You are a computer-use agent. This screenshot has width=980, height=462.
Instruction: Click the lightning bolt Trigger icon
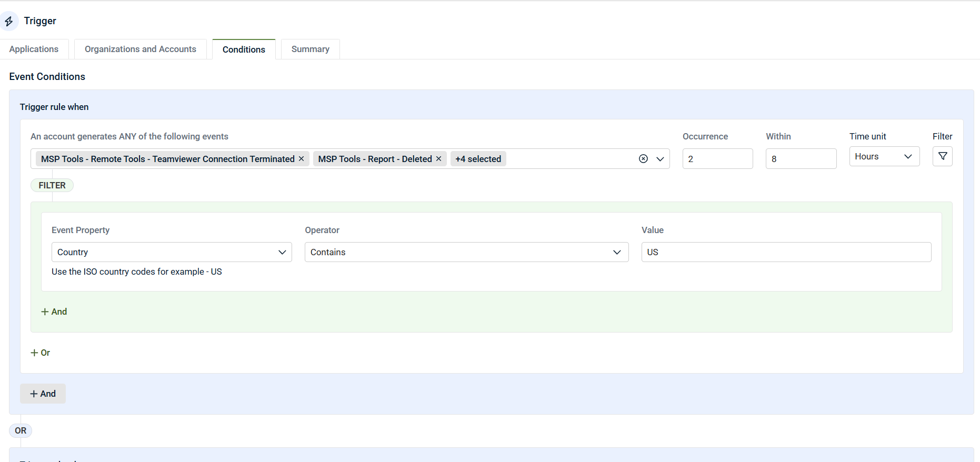(9, 21)
